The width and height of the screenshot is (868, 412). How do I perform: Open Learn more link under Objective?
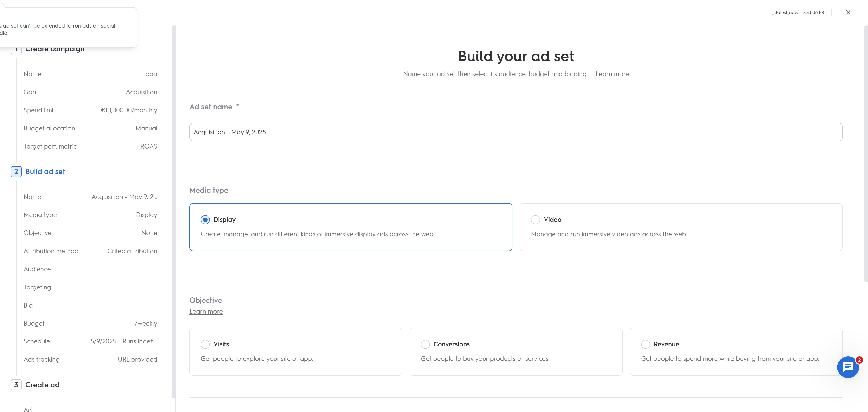tap(206, 312)
